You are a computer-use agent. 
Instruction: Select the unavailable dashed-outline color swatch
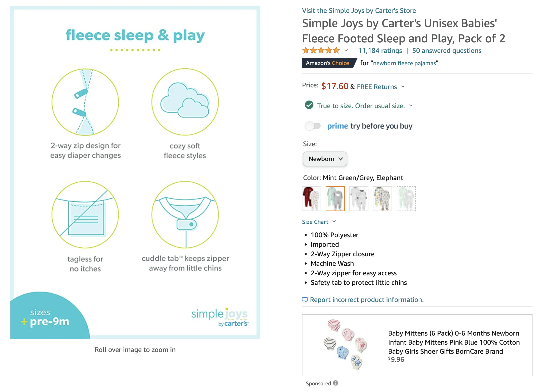click(x=406, y=199)
